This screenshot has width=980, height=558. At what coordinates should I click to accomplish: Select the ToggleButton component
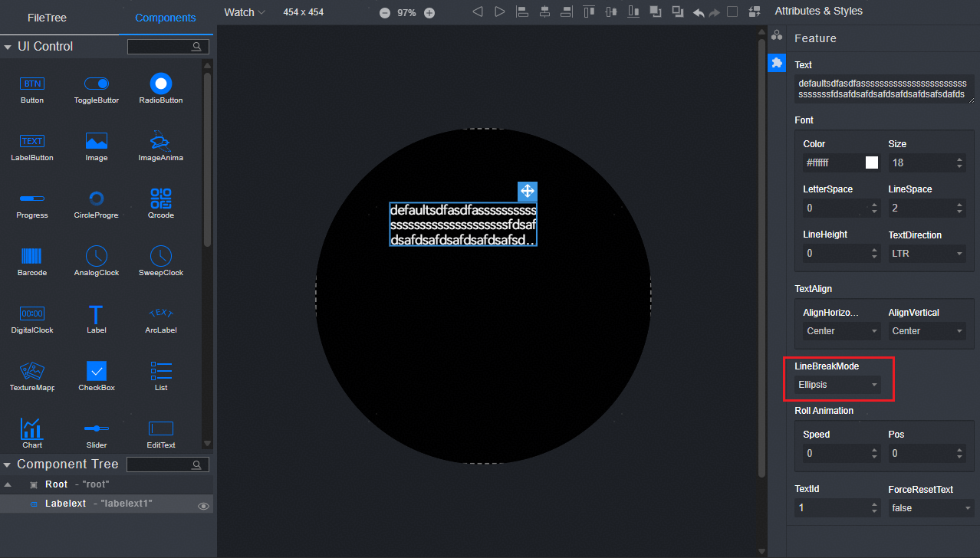point(97,84)
